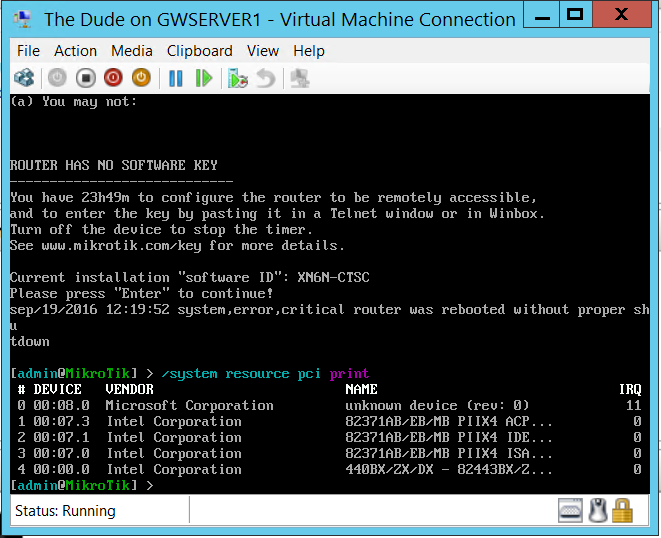Click the NAME column header
Screen dimensions: 661x538
pyautogui.click(x=361, y=389)
